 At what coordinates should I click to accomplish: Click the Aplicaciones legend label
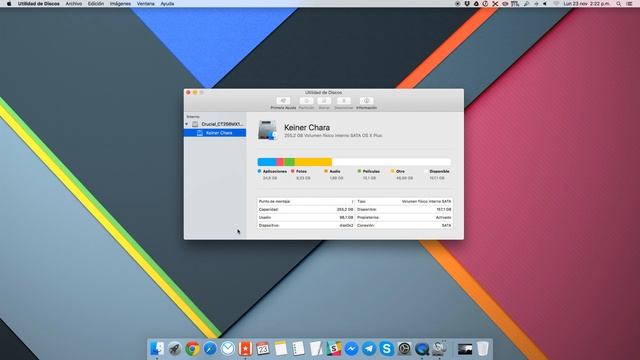click(274, 171)
